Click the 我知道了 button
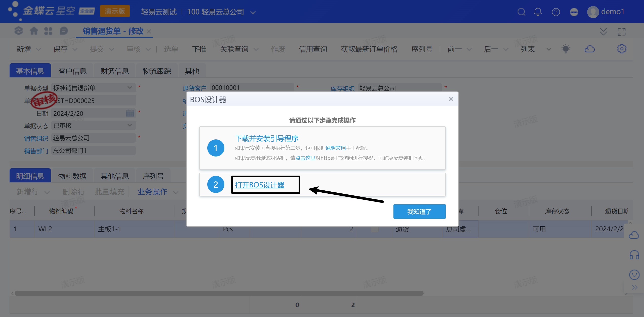644x317 pixels. point(419,212)
